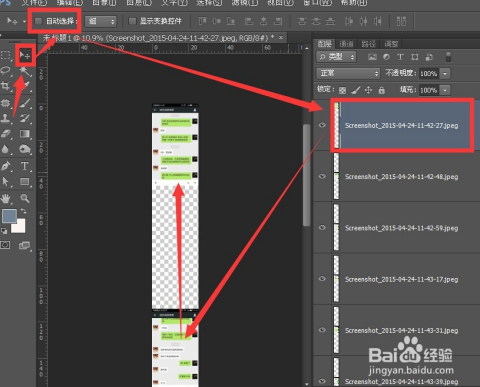
Task: Open the blend mode 正常 dropdown
Action: (x=348, y=73)
